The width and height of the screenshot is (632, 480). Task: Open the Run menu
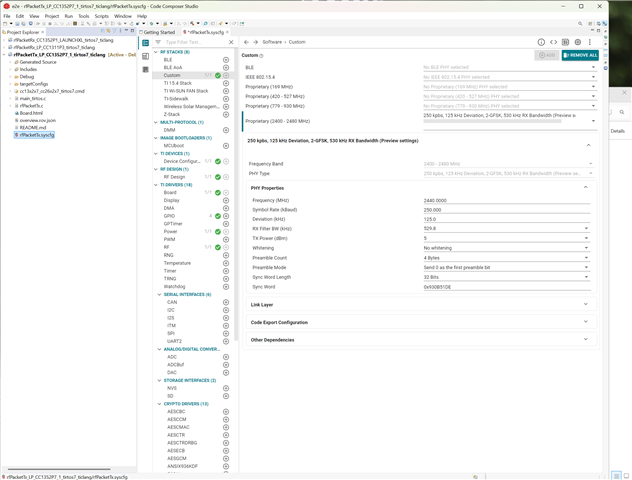(x=69, y=16)
